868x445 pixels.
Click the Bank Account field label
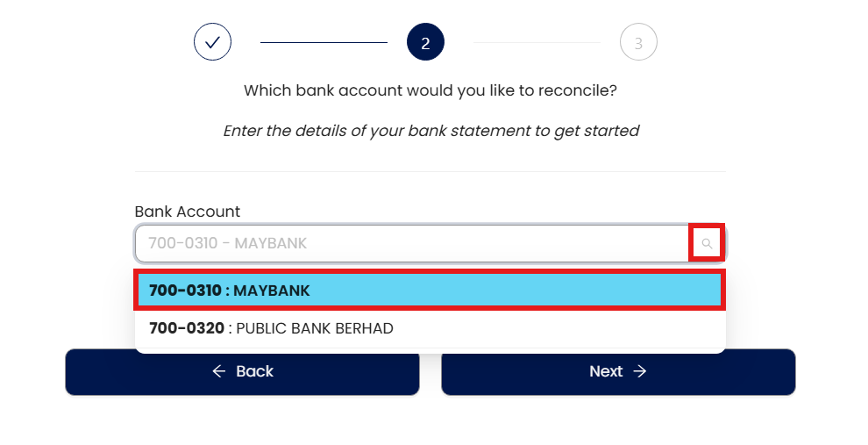187,212
